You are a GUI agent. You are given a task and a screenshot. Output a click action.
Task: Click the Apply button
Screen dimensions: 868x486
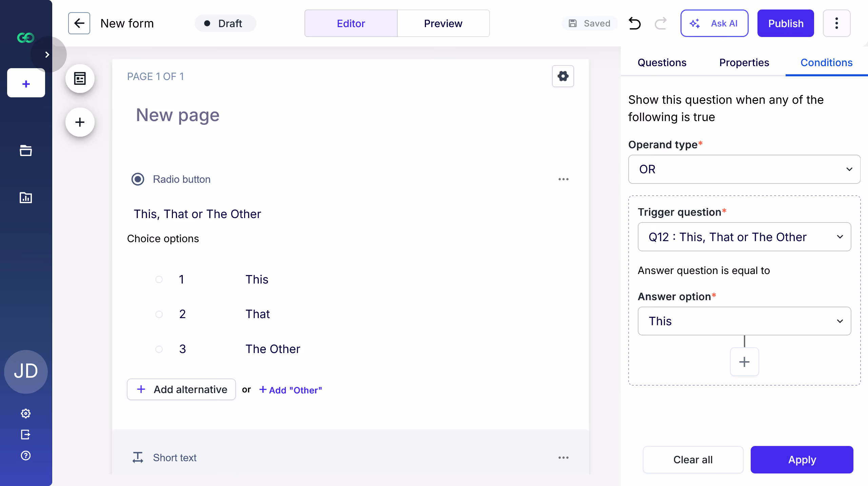tap(802, 460)
